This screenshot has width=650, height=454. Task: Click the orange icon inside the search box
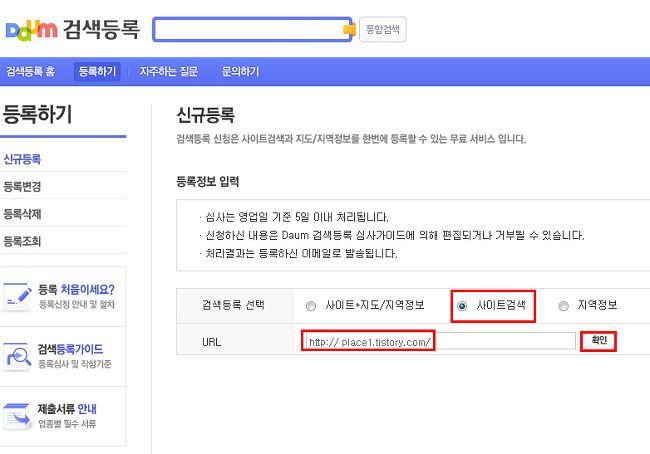click(349, 29)
